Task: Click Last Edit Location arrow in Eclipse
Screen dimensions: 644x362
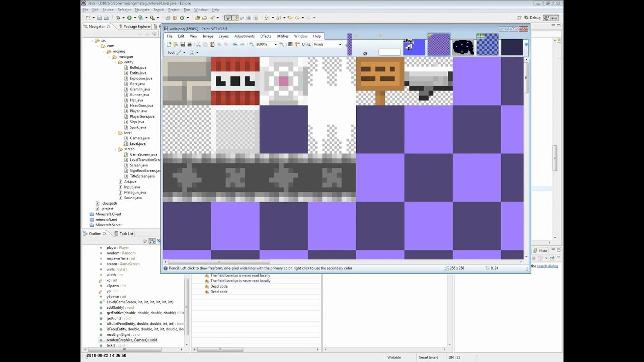Action: [289, 18]
